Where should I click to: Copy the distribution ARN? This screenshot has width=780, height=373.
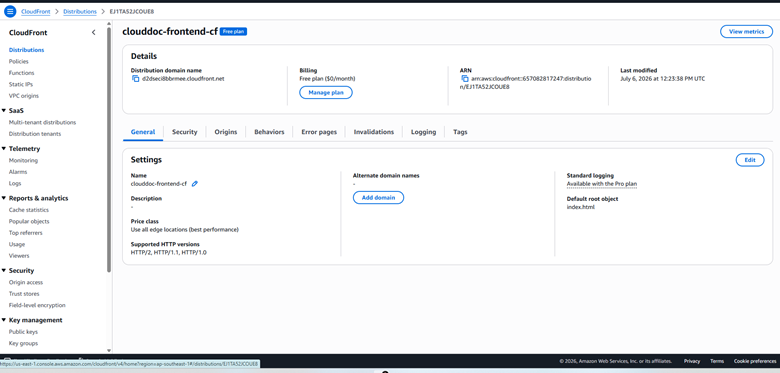[x=465, y=79]
